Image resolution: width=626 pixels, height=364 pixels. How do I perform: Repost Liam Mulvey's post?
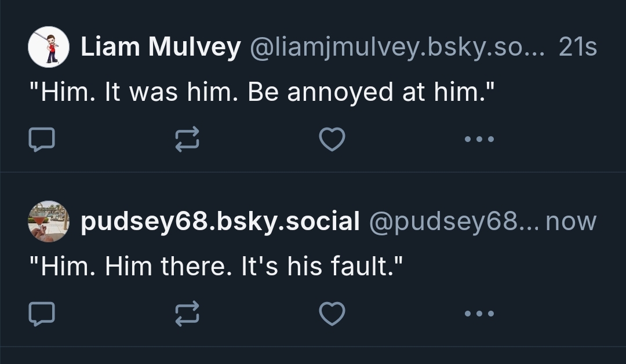point(187,139)
